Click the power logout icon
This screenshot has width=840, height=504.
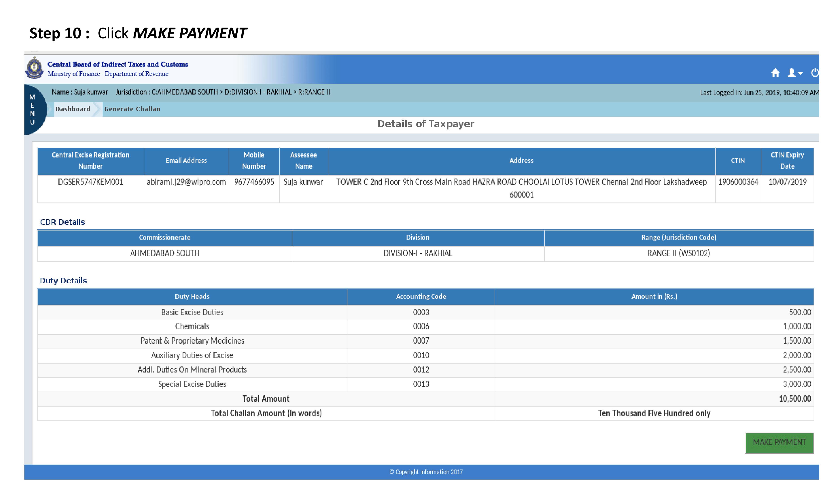pyautogui.click(x=814, y=73)
